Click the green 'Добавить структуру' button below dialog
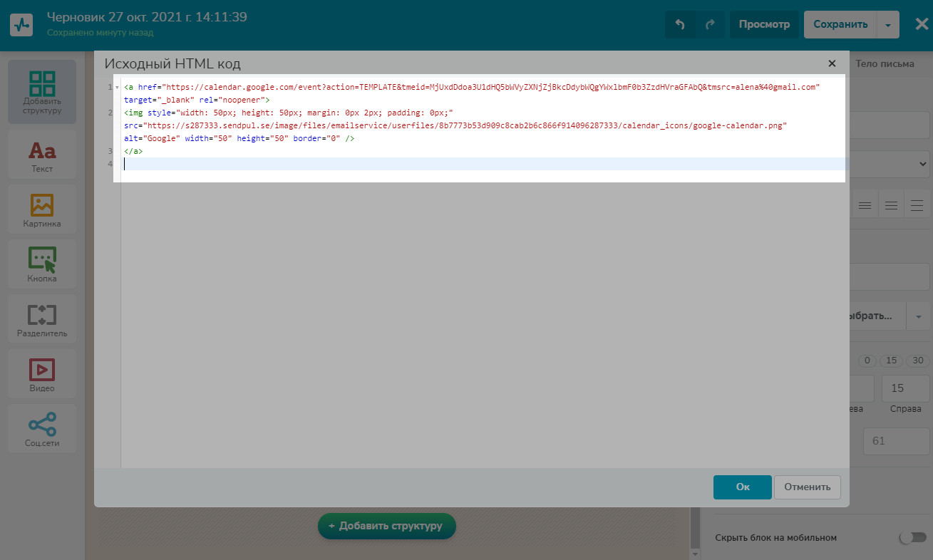The width and height of the screenshot is (933, 560). click(386, 526)
